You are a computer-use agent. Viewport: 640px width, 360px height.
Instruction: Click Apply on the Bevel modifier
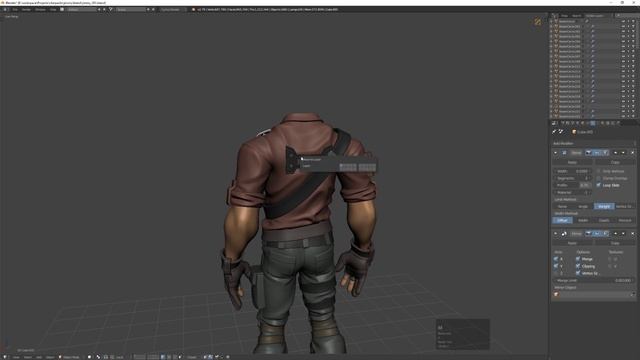click(x=572, y=162)
